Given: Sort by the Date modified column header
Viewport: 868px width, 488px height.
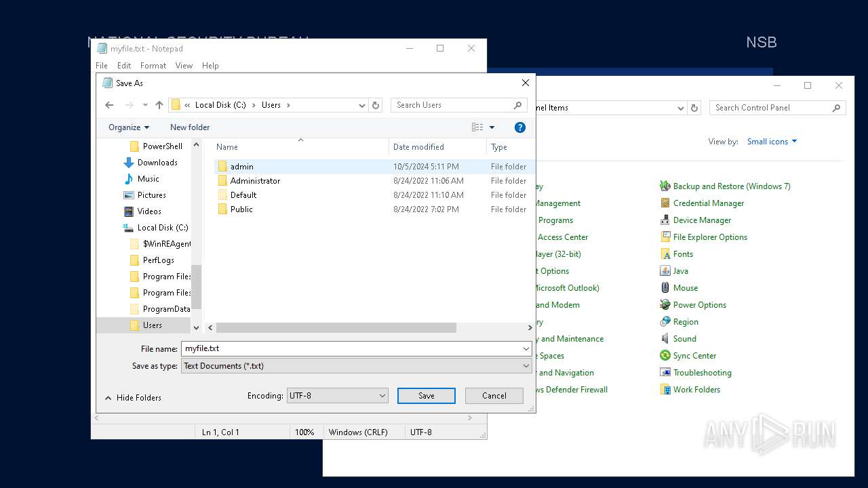Looking at the screenshot, I should point(418,147).
